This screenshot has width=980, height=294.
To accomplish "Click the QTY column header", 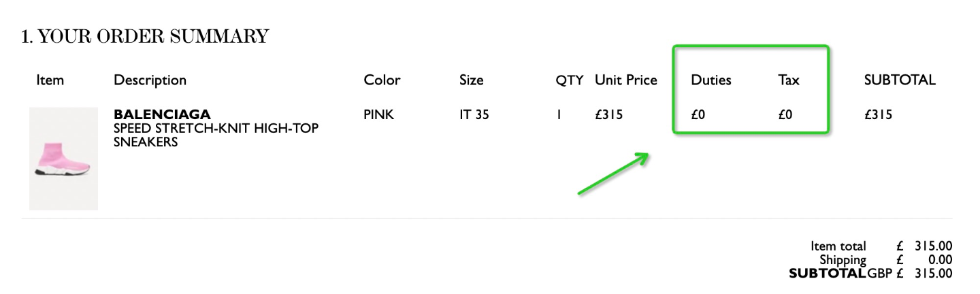I will (569, 80).
